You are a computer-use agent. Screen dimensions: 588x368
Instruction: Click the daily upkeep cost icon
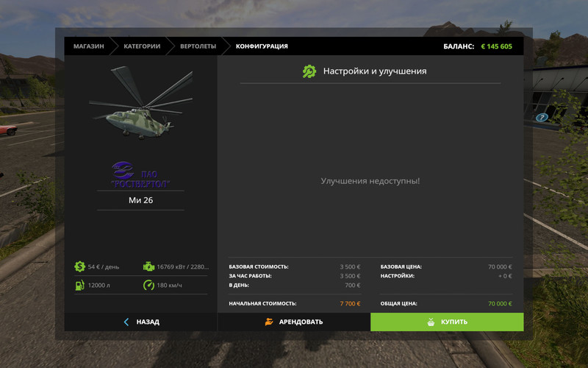coord(80,266)
